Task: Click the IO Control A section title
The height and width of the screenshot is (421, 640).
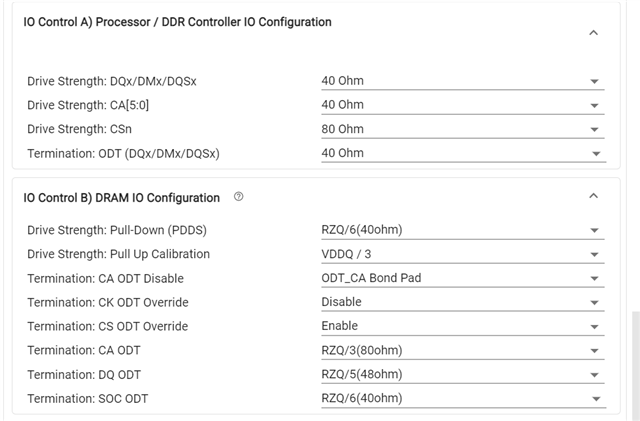Action: 177,22
